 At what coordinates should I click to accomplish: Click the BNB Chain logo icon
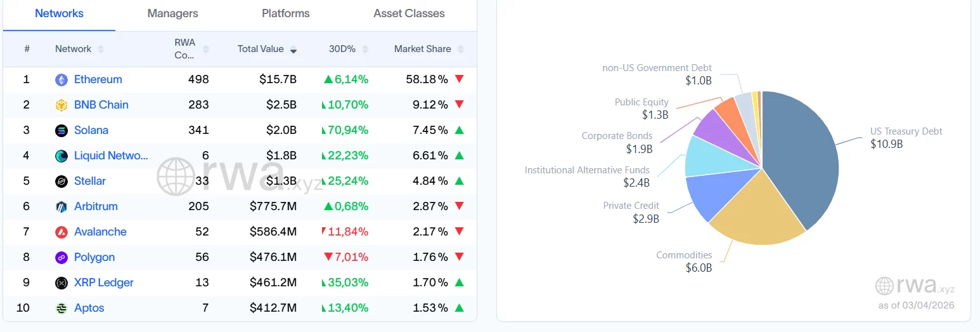[x=61, y=105]
